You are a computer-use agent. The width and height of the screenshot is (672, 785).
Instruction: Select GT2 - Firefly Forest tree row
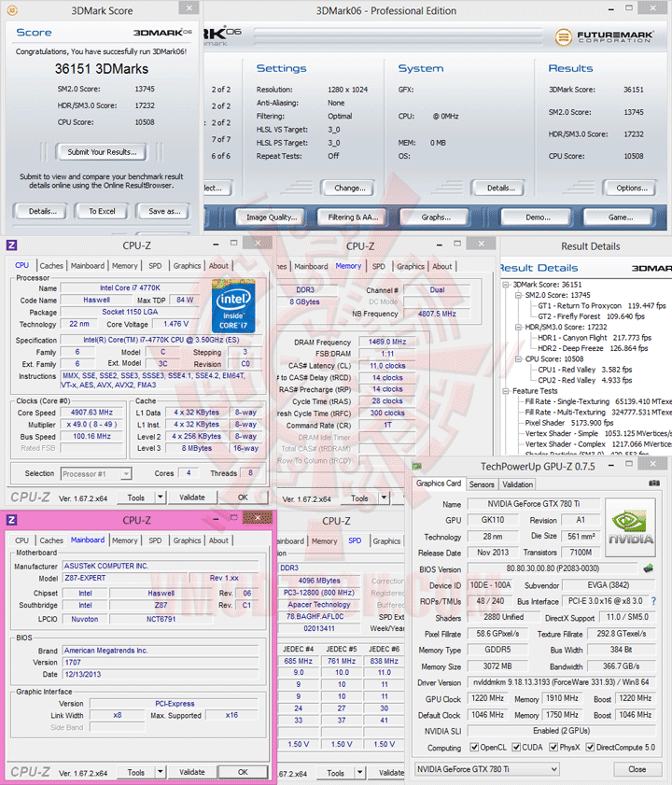pos(591,316)
